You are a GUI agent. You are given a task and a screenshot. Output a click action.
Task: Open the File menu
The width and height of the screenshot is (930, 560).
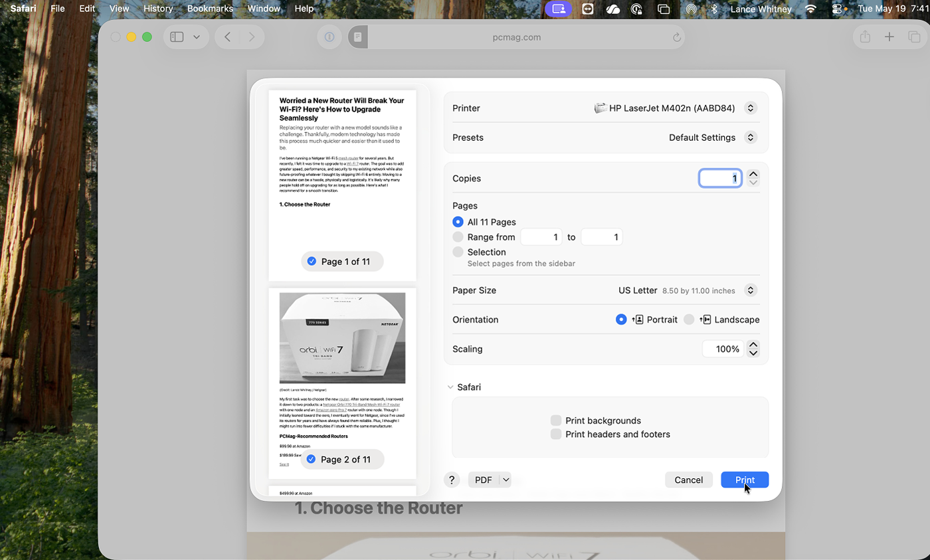coord(58,9)
